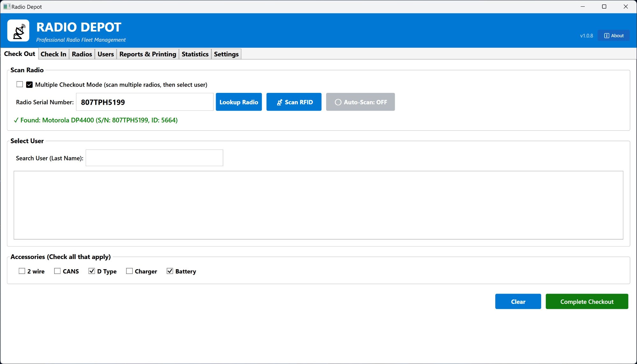This screenshot has height=364, width=637.
Task: Open the About dialog
Action: pyautogui.click(x=613, y=36)
